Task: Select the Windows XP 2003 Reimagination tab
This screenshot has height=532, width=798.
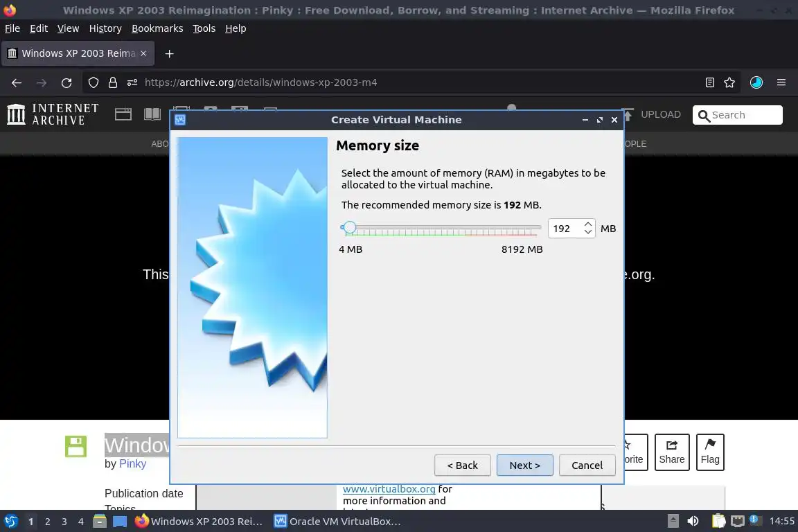Action: pos(78,53)
